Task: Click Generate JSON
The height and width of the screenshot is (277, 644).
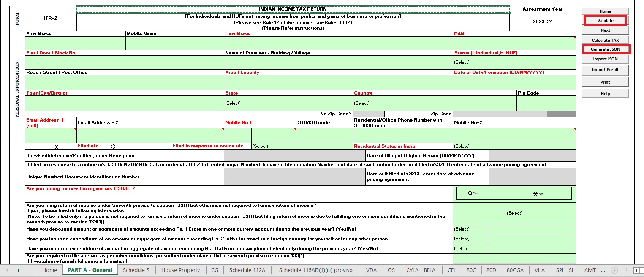Action: point(605,49)
